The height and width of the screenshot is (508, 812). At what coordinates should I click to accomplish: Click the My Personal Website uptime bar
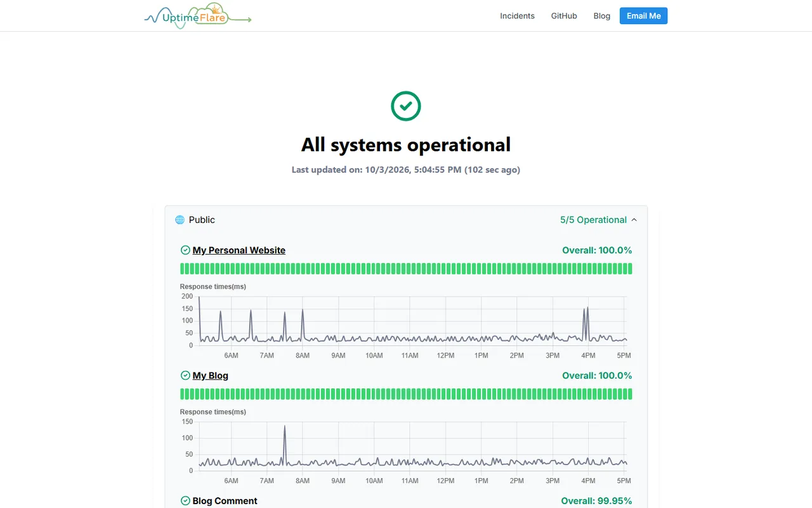point(406,269)
